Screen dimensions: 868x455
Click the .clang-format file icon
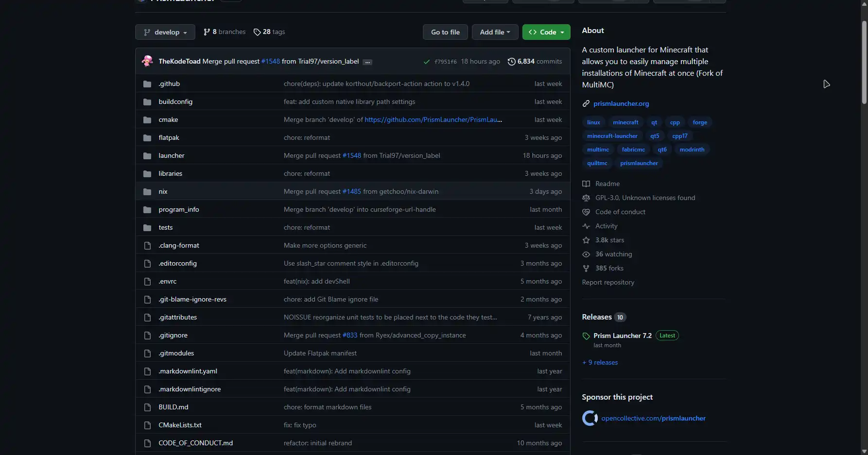pyautogui.click(x=147, y=245)
